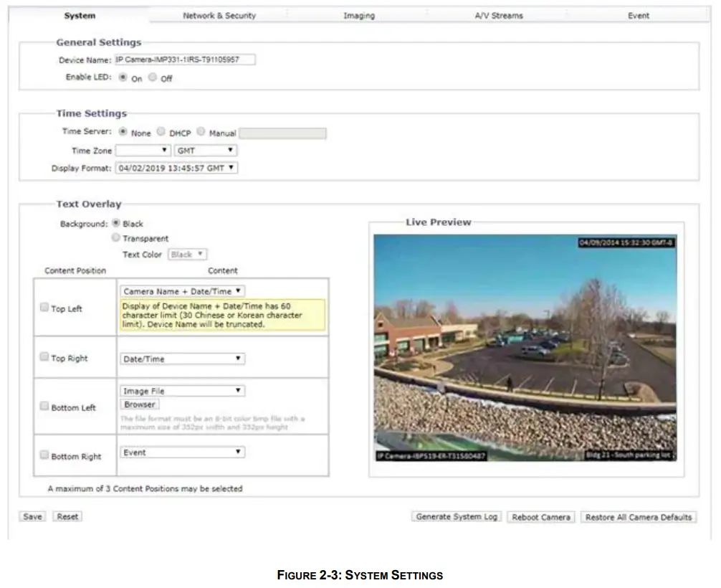Viewport: 721px width, 588px height.
Task: Open the Imaging tab
Action: [359, 15]
